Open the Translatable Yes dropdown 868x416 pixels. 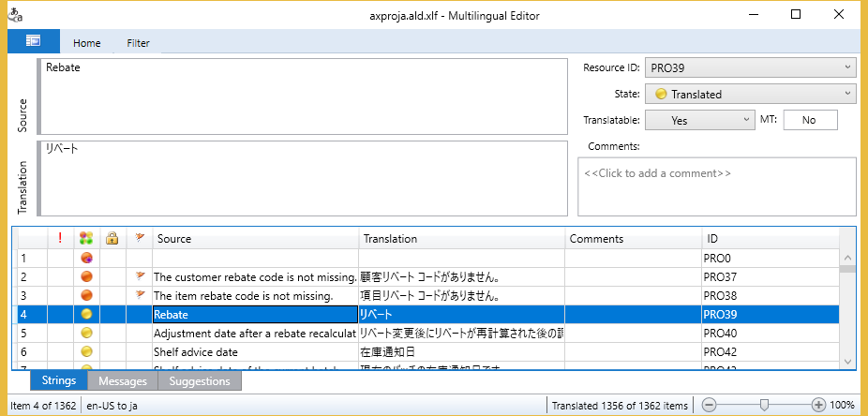click(x=745, y=120)
